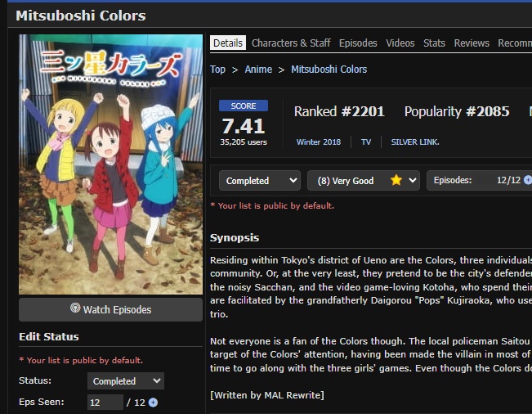Increment episodes with the blue plus icon

[528, 180]
